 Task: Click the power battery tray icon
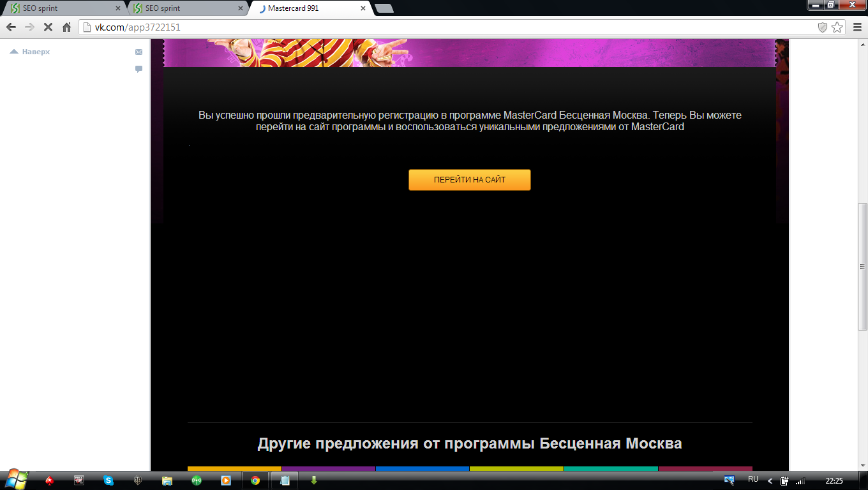pyautogui.click(x=784, y=481)
